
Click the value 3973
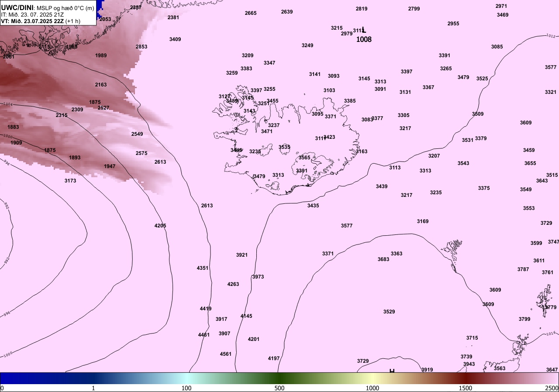[x=258, y=277]
